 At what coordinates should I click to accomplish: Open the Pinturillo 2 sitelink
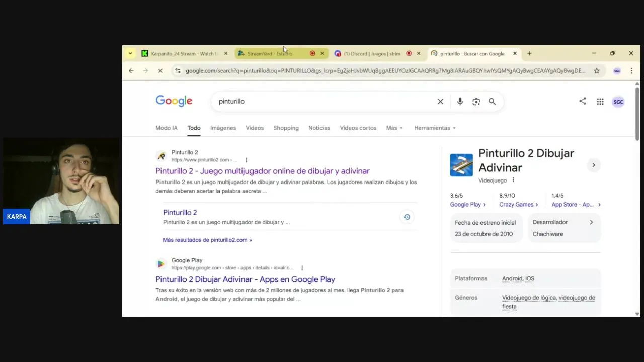180,212
